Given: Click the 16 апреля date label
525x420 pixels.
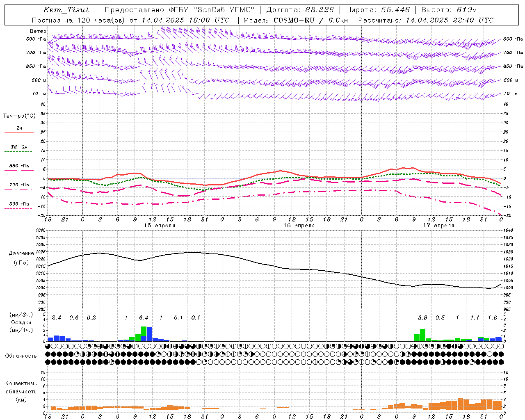Looking at the screenshot, I should (x=299, y=226).
